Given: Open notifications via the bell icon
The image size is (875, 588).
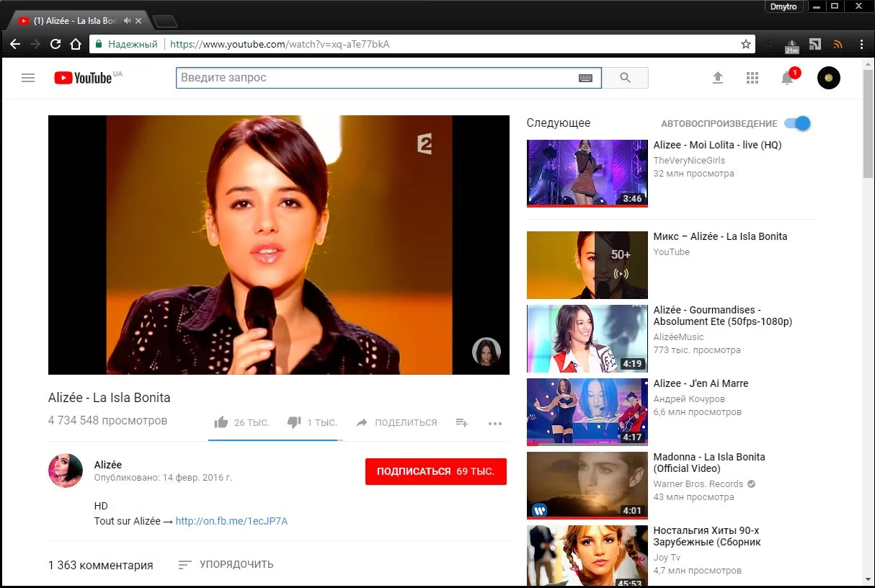Looking at the screenshot, I should pos(787,78).
